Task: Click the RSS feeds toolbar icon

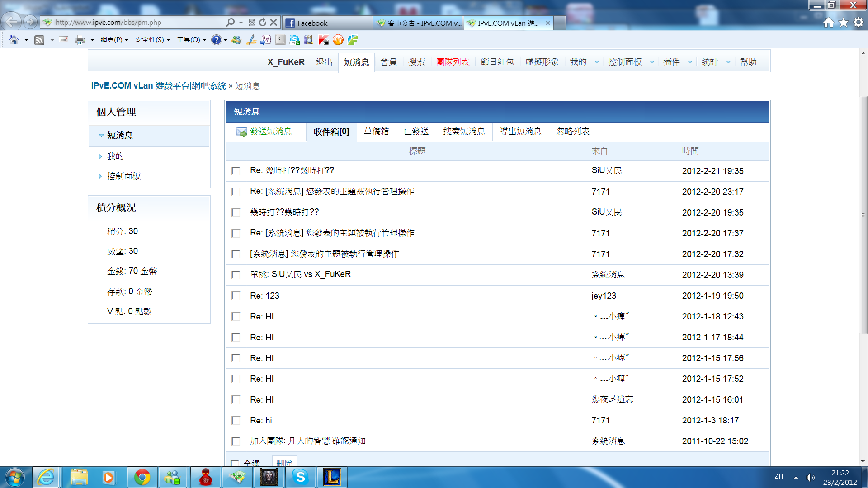Action: pos(39,40)
